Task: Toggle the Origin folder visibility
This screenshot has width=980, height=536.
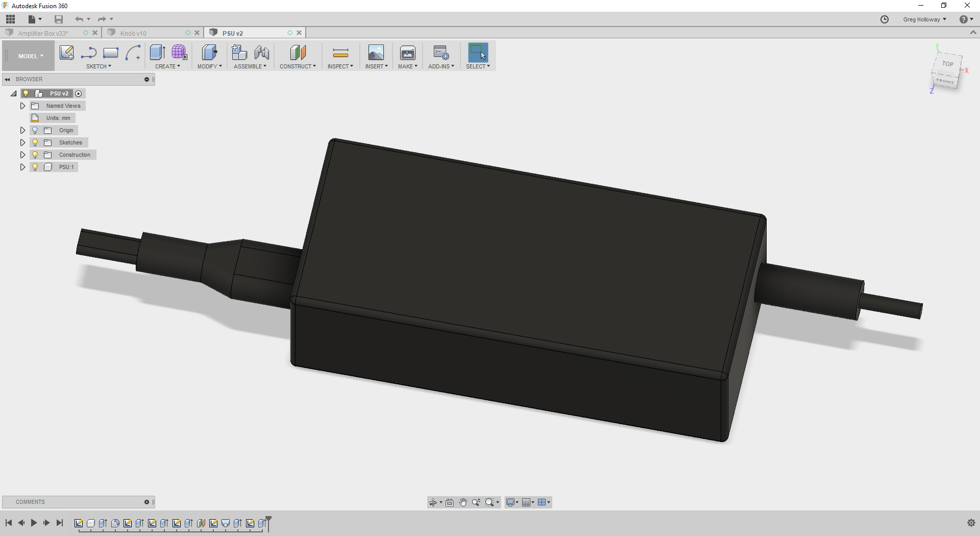Action: click(35, 130)
